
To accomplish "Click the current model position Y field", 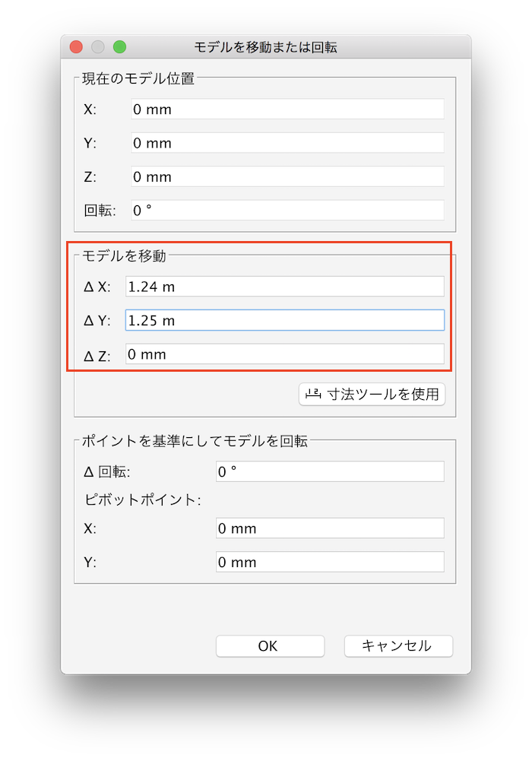I will (287, 143).
